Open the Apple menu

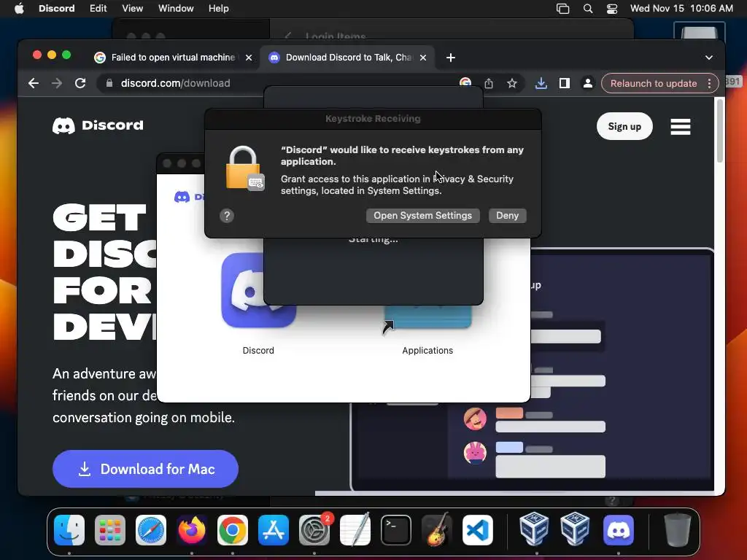click(x=19, y=9)
